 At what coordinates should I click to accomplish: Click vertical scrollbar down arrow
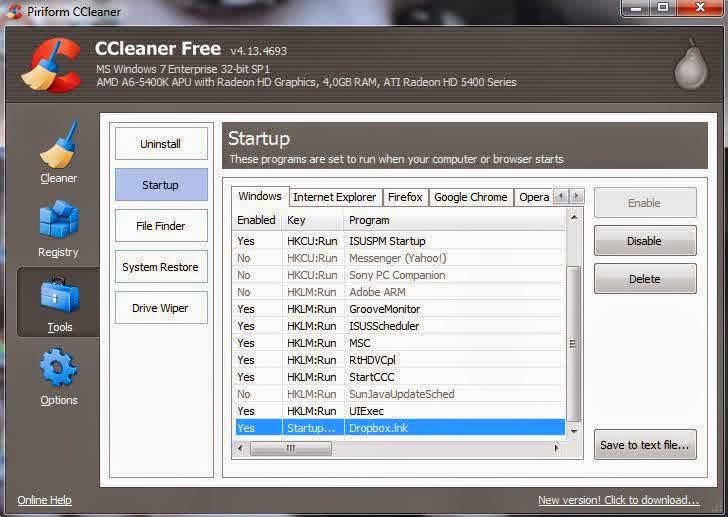tap(574, 431)
